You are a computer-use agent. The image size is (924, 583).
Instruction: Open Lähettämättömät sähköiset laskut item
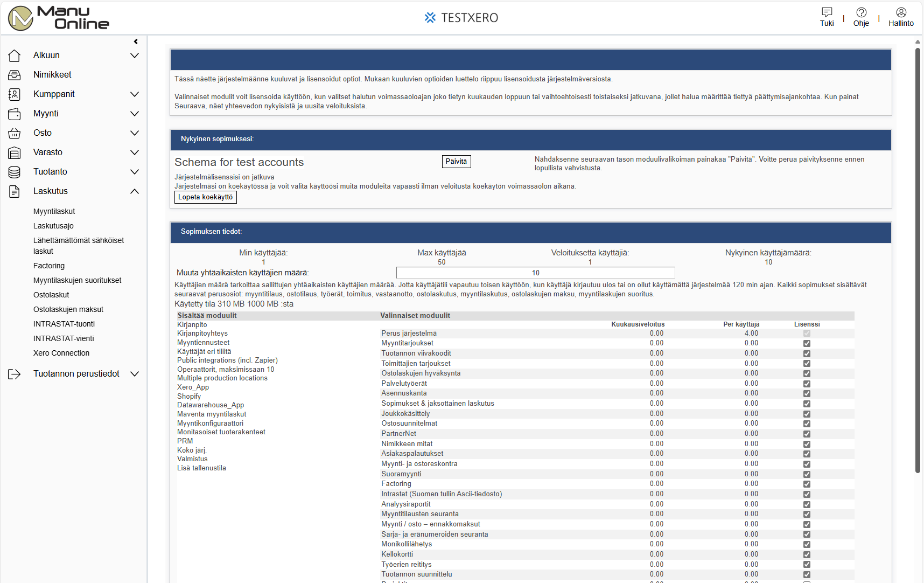79,246
